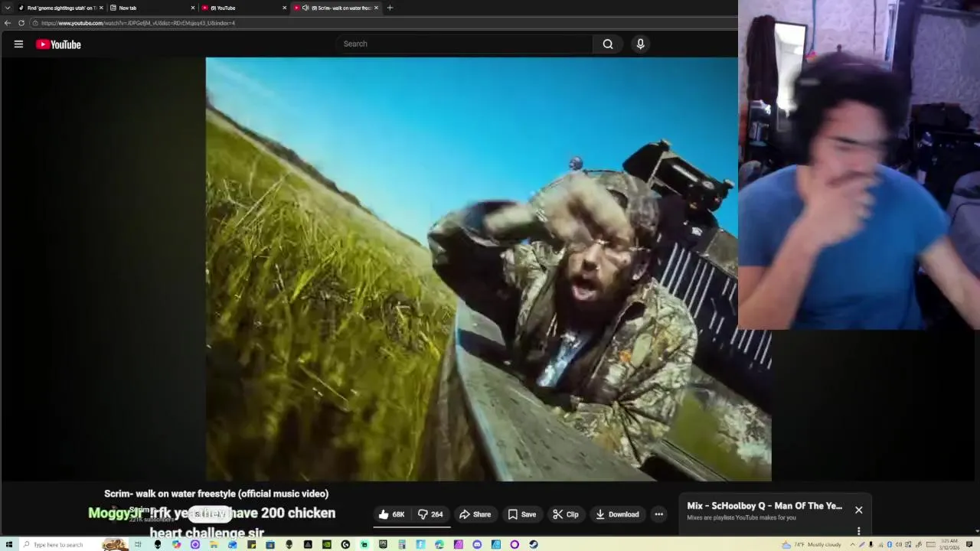Open the three-dot more actions menu

click(658, 514)
